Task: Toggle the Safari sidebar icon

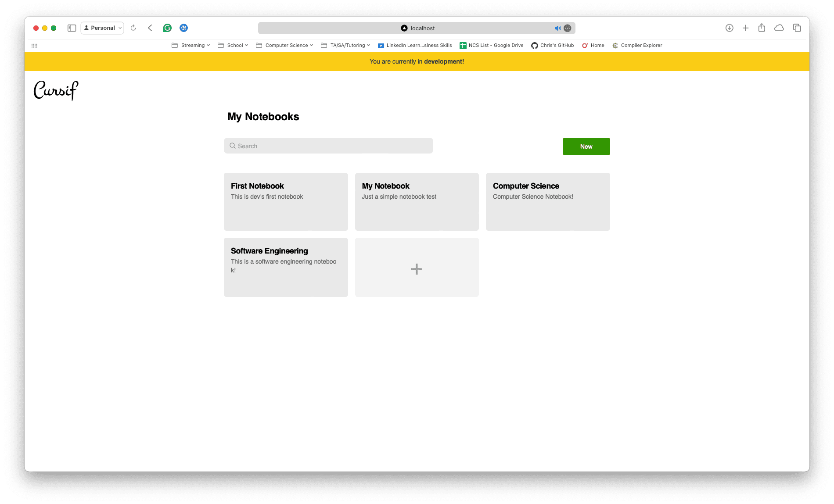Action: click(72, 28)
